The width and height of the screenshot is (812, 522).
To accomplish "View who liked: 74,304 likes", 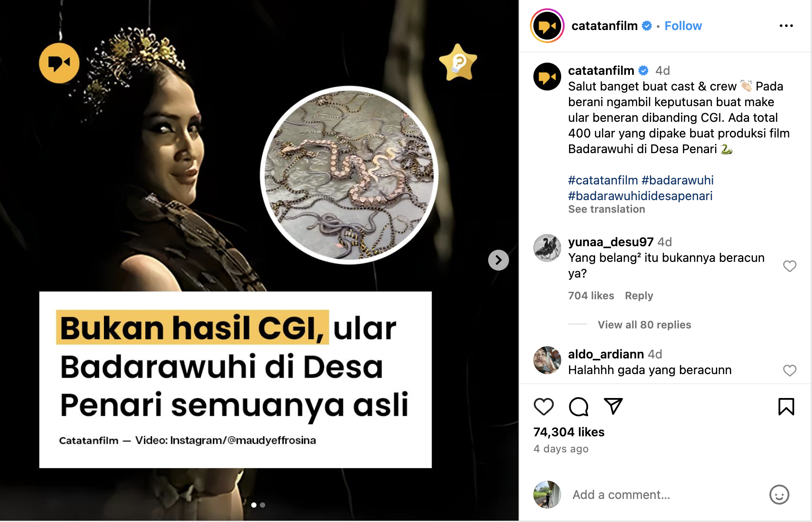I will coord(569,432).
